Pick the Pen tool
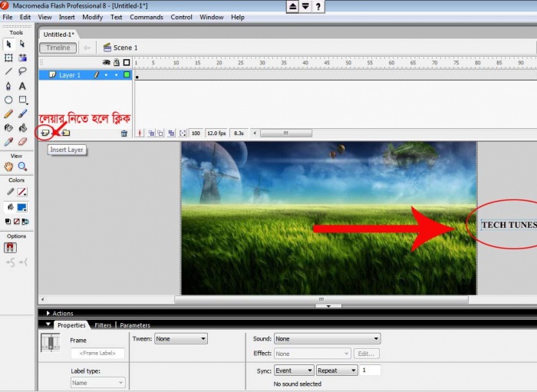The width and height of the screenshot is (537, 392). pyautogui.click(x=8, y=85)
